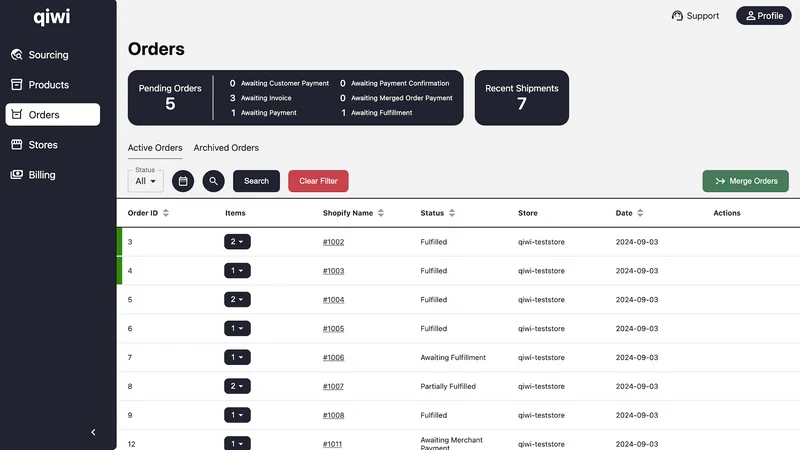Image resolution: width=800 pixels, height=450 pixels.
Task: Click the qiwi logo in the sidebar
Action: (52, 17)
